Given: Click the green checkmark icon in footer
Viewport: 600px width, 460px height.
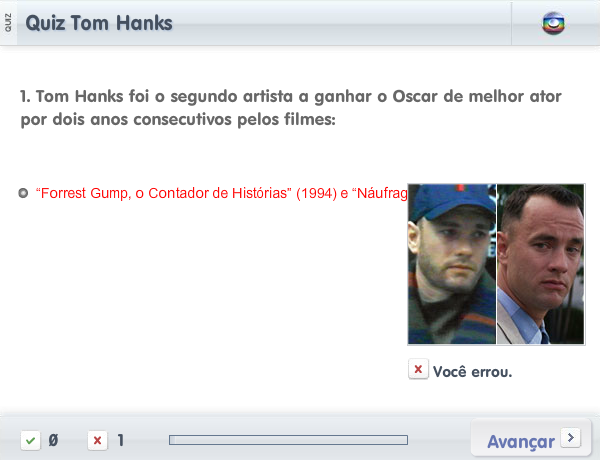Looking at the screenshot, I should pos(31,440).
